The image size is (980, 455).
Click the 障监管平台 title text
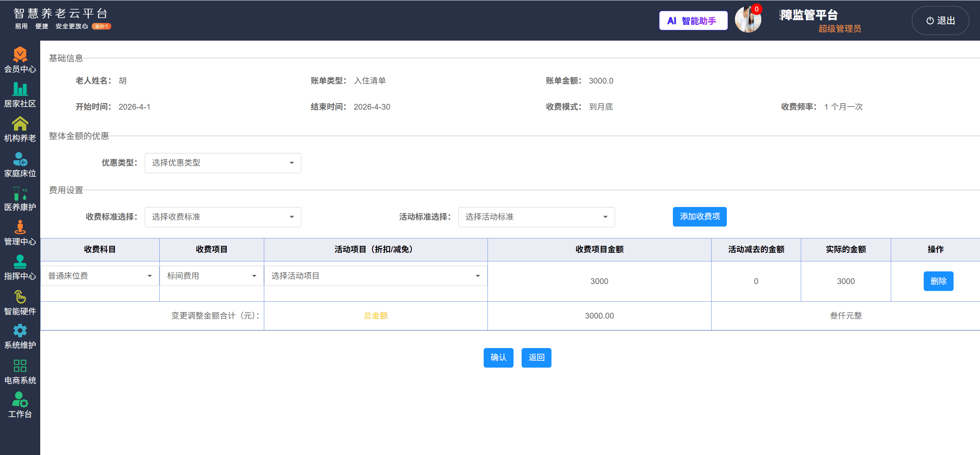click(x=809, y=15)
